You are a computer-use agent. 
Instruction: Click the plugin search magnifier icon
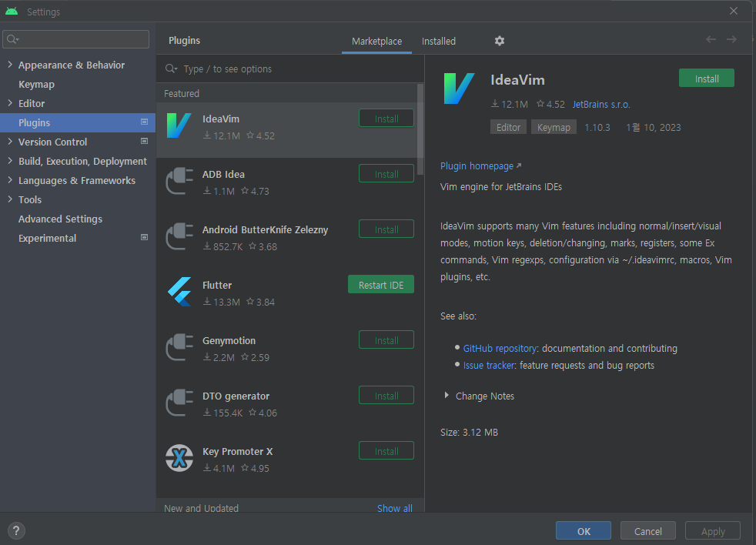[x=171, y=69]
